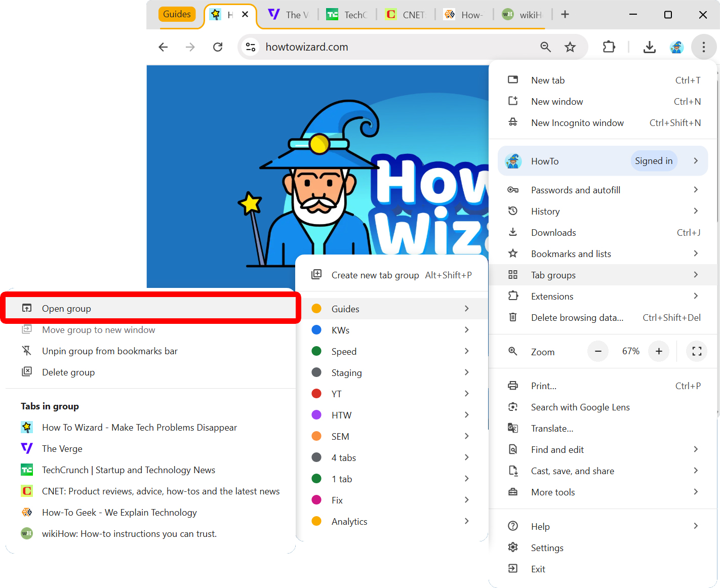
Task: Click the wizard profile avatar in the toolbar
Action: point(676,47)
